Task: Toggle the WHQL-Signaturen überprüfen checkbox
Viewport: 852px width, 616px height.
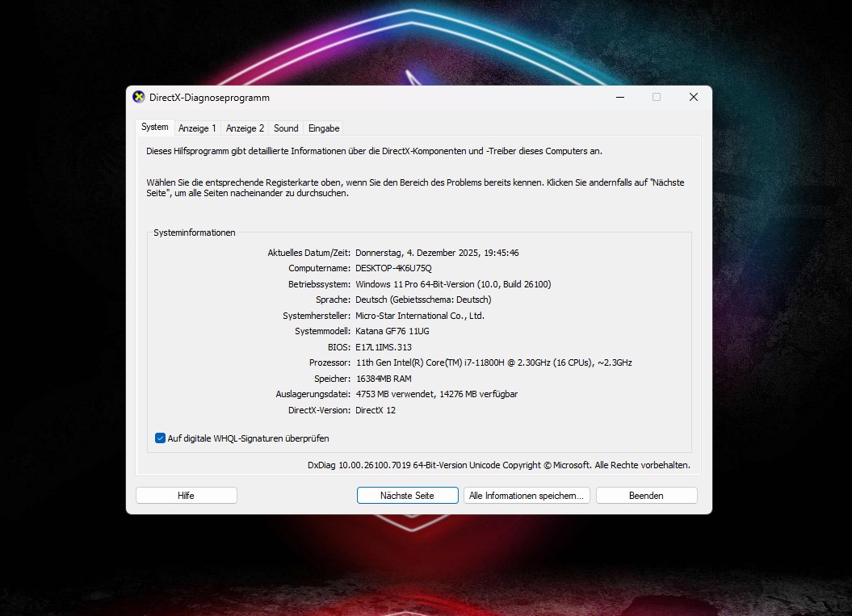Action: click(x=160, y=438)
